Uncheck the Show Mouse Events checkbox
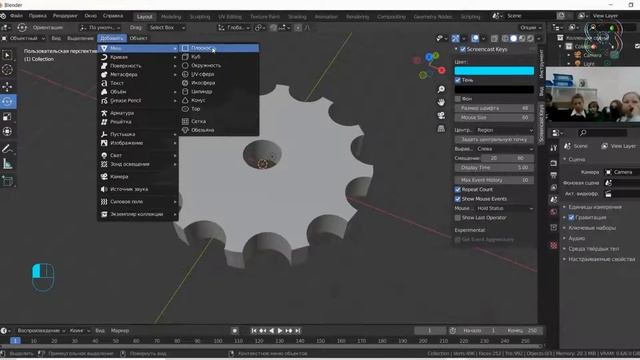The height and width of the screenshot is (360, 640). click(x=458, y=199)
